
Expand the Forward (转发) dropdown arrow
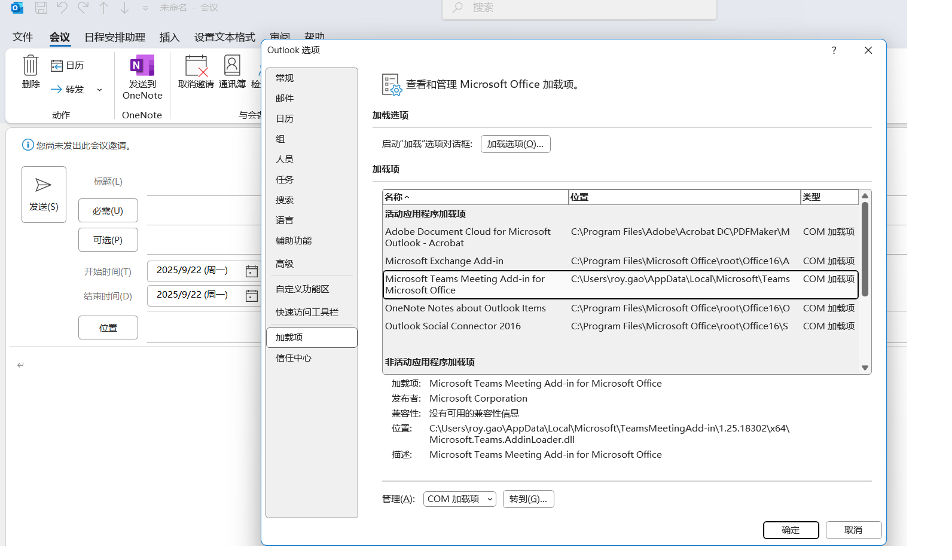pyautogui.click(x=99, y=90)
